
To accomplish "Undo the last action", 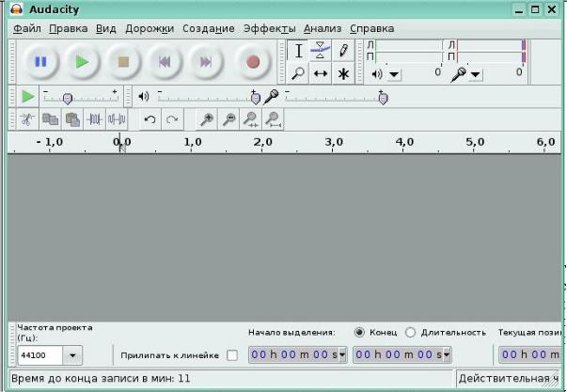I will pyautogui.click(x=150, y=119).
